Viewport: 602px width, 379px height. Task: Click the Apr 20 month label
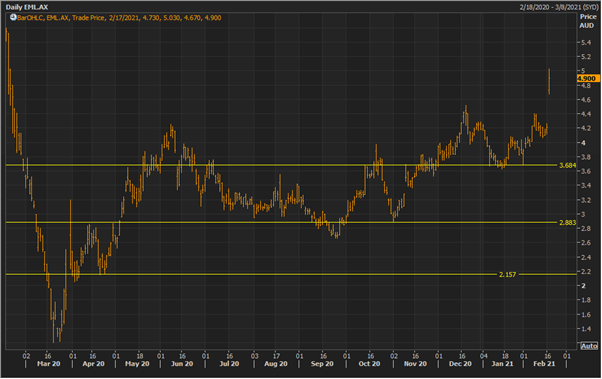point(93,364)
